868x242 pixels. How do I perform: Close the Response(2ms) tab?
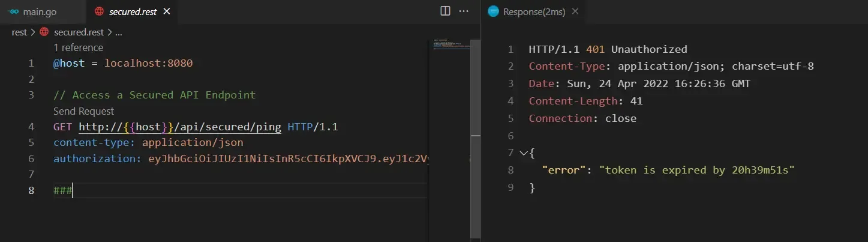click(x=575, y=11)
